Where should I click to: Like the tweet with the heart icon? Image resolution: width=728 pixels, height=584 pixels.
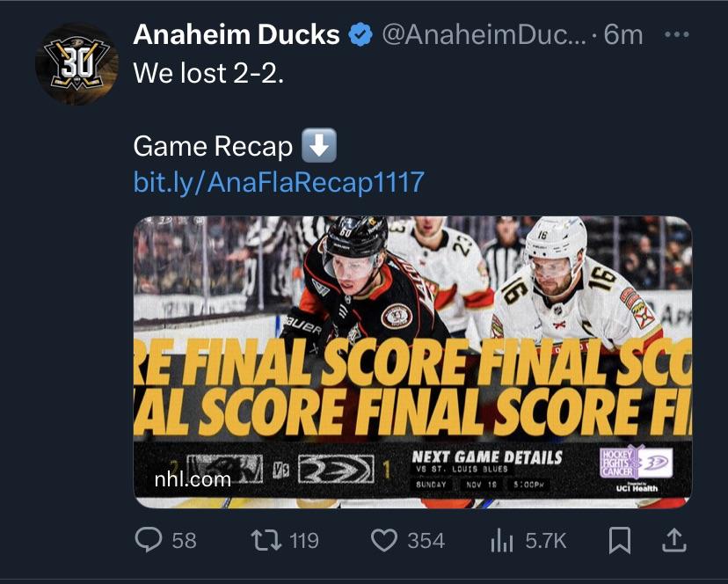click(384, 540)
